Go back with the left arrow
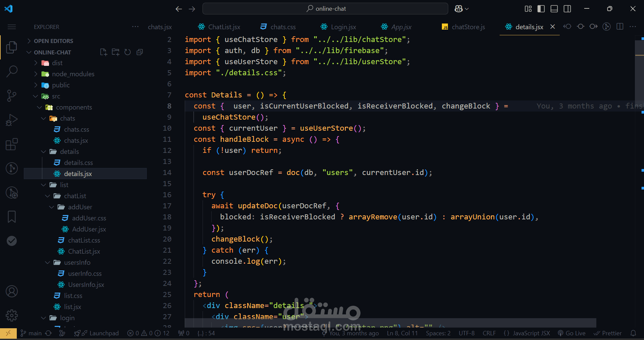644x340 pixels. (x=179, y=9)
